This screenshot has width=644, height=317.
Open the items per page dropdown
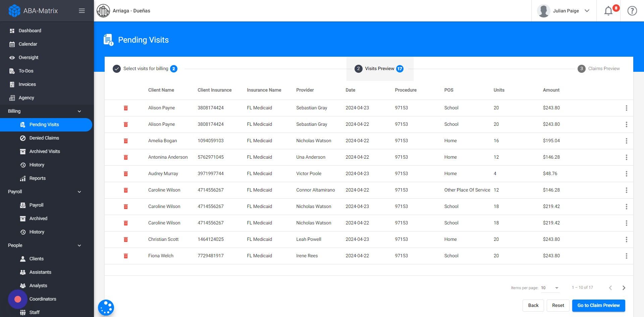click(549, 287)
